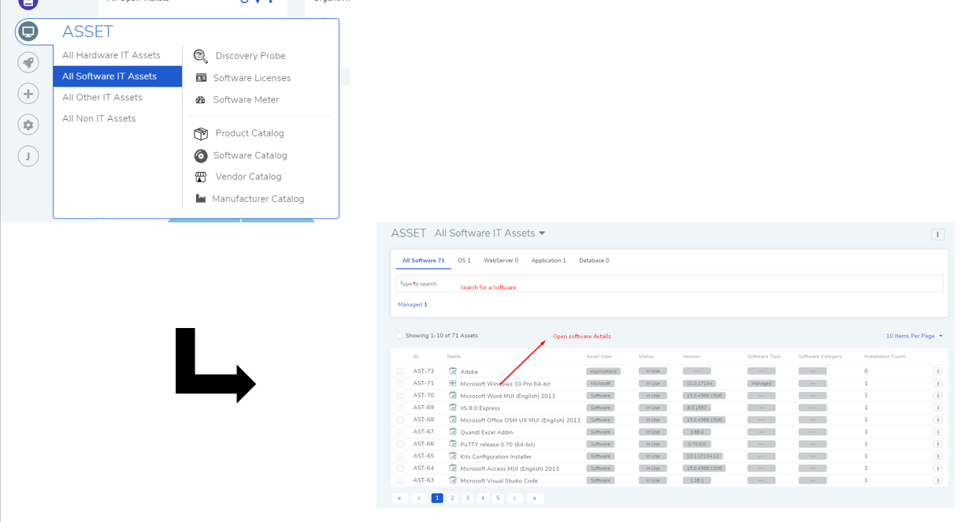980x522 pixels.
Task: Switch to the WebServer 0 tab
Action: (x=501, y=260)
